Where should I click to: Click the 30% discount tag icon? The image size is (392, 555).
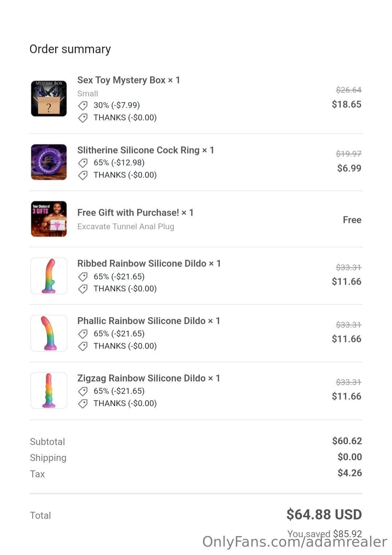coord(83,106)
